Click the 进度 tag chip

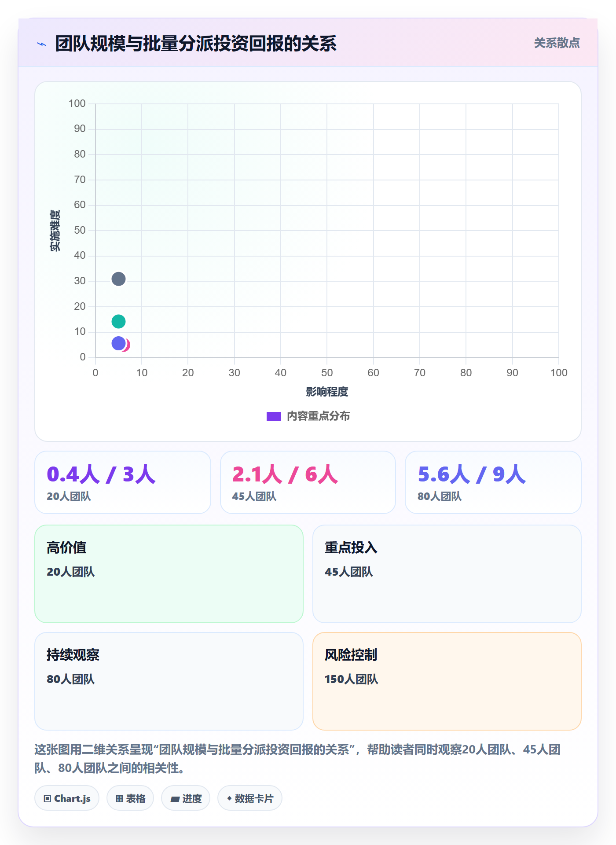click(186, 798)
